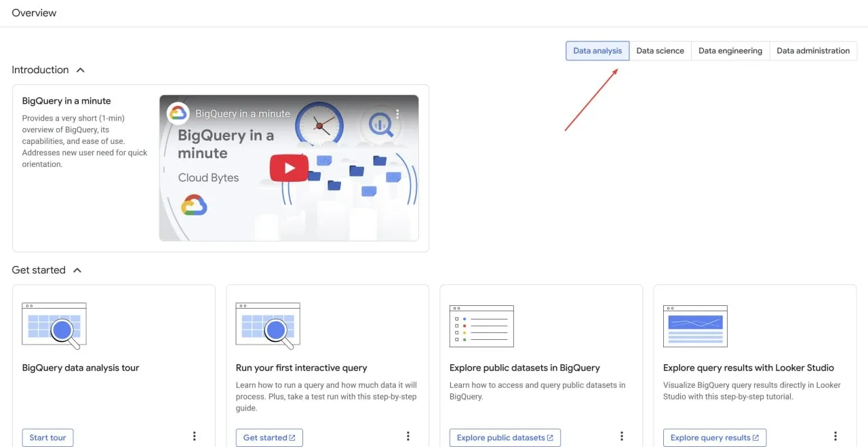Viewport: 868px width, 447px height.
Task: Click the BigQuery data analysis tour illustration
Action: [54, 326]
